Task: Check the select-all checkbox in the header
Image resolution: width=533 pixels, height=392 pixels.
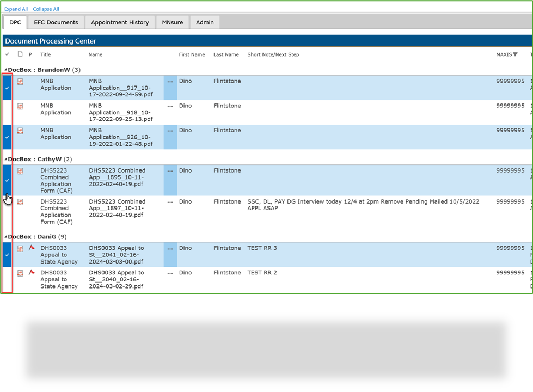Action: tap(7, 54)
